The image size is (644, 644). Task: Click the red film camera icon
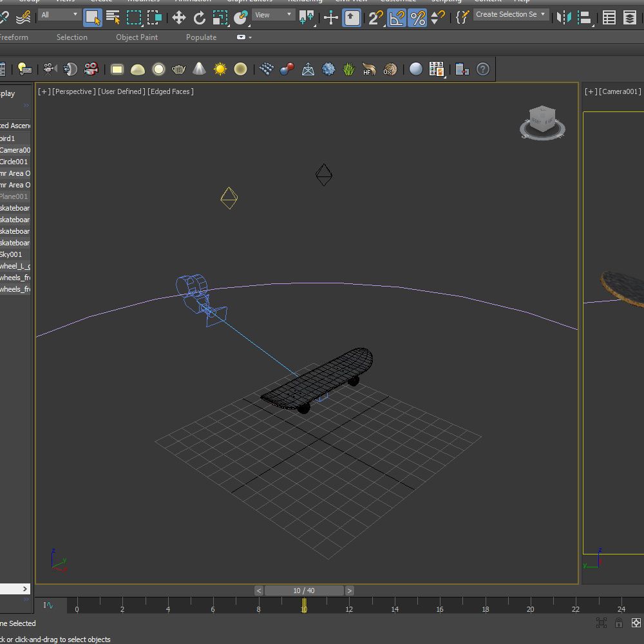(x=91, y=69)
